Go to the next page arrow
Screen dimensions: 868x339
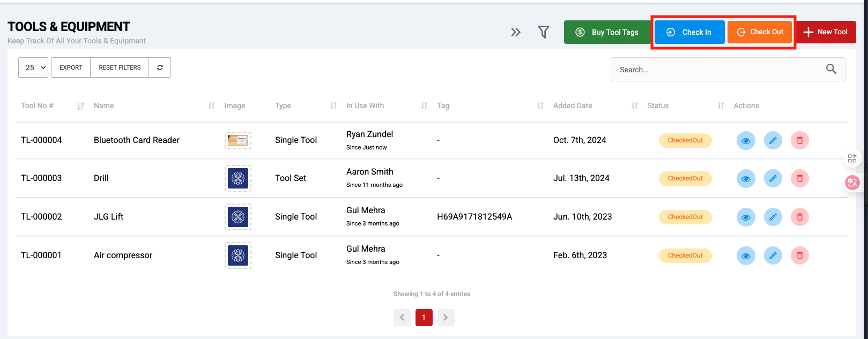(446, 318)
